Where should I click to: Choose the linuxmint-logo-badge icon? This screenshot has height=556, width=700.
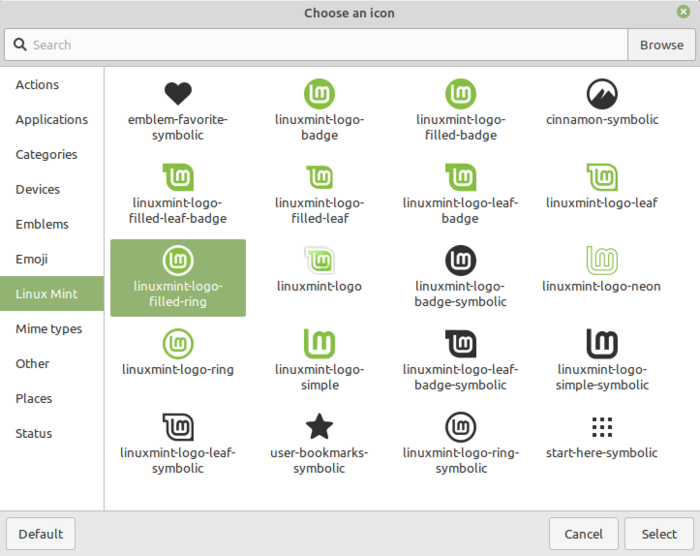tap(319, 95)
